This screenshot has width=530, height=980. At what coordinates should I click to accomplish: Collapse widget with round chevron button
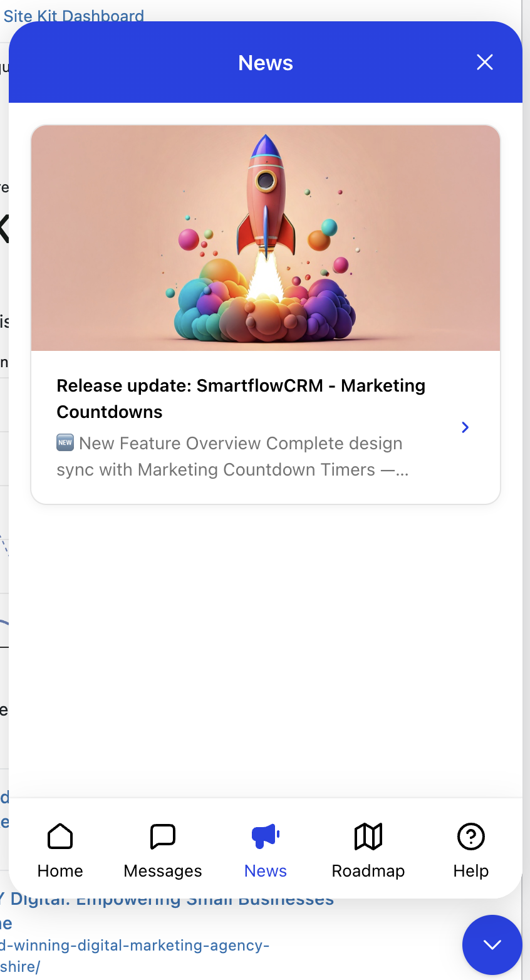pos(492,945)
